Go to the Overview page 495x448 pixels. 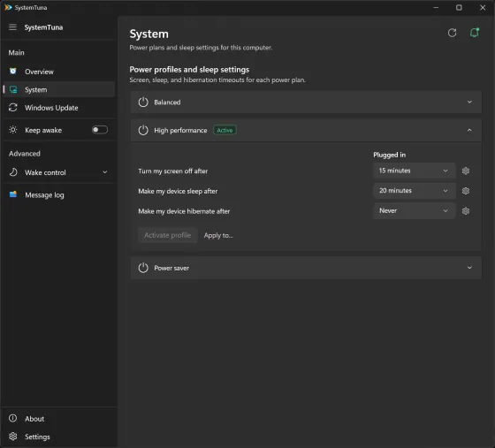point(59,72)
